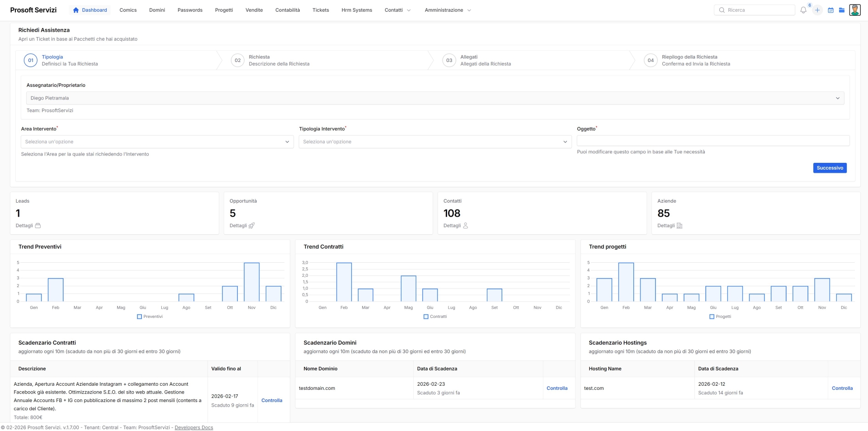
Task: Click the Successivo button
Action: click(x=830, y=168)
